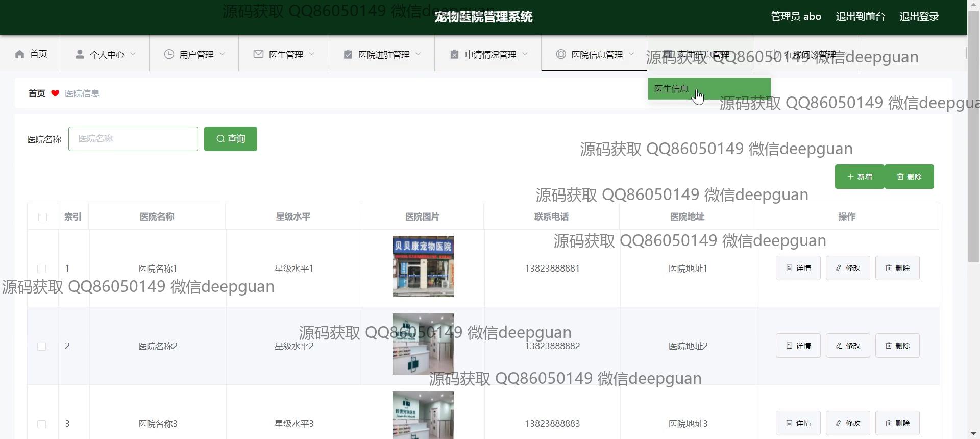Click the green 新增 add button
The width and height of the screenshot is (980, 439).
point(860,177)
